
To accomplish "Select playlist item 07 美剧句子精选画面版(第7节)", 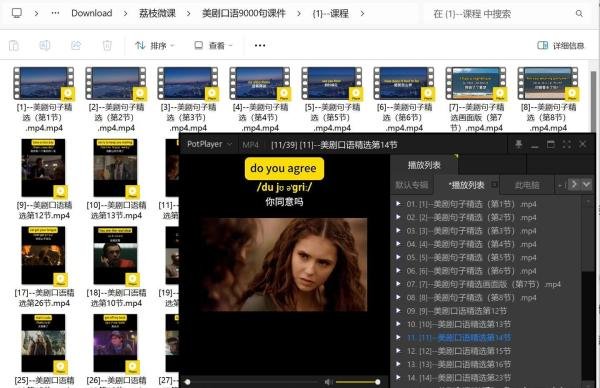I will [x=486, y=284].
